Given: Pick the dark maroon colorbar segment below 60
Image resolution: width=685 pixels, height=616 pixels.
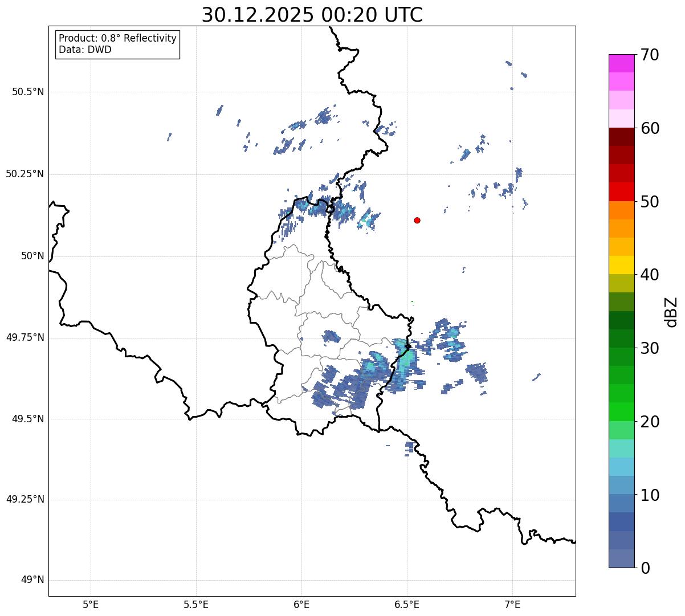Looking at the screenshot, I should click(621, 137).
